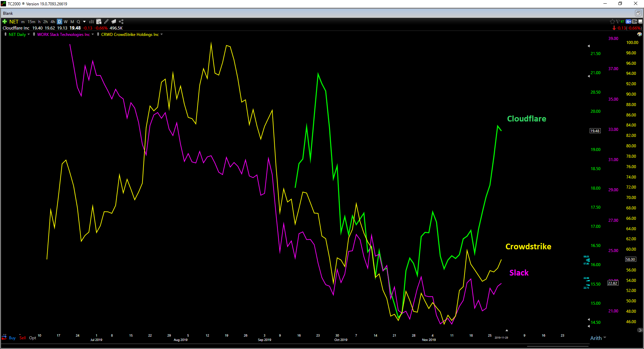Select the Daily (D) timeframe
644x349 pixels.
tap(59, 22)
